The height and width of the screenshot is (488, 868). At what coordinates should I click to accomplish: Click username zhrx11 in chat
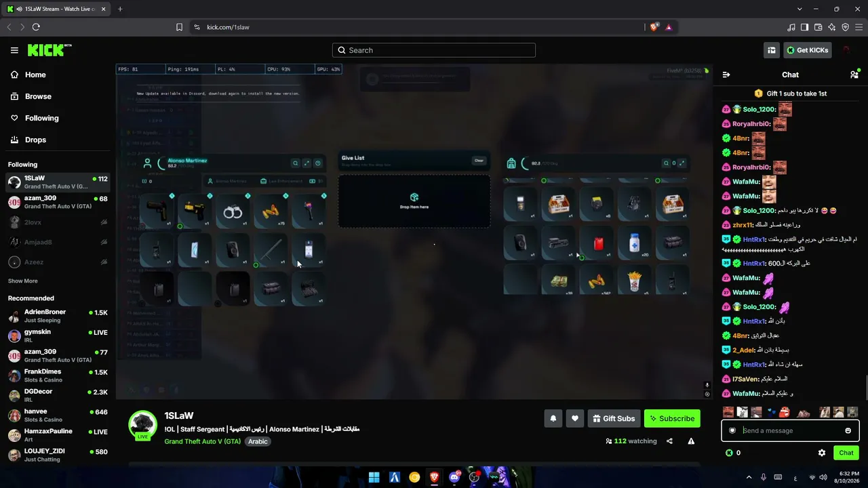[x=743, y=225]
